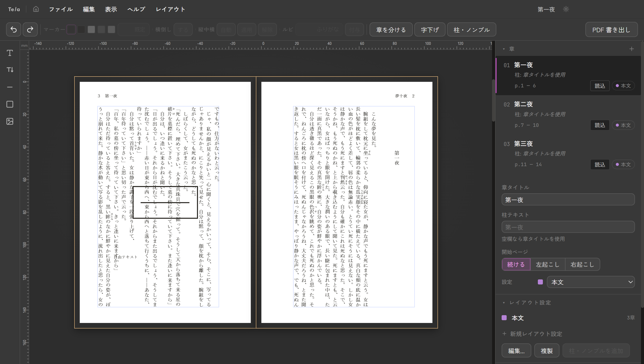Collapse the 章 panel section

(504, 49)
